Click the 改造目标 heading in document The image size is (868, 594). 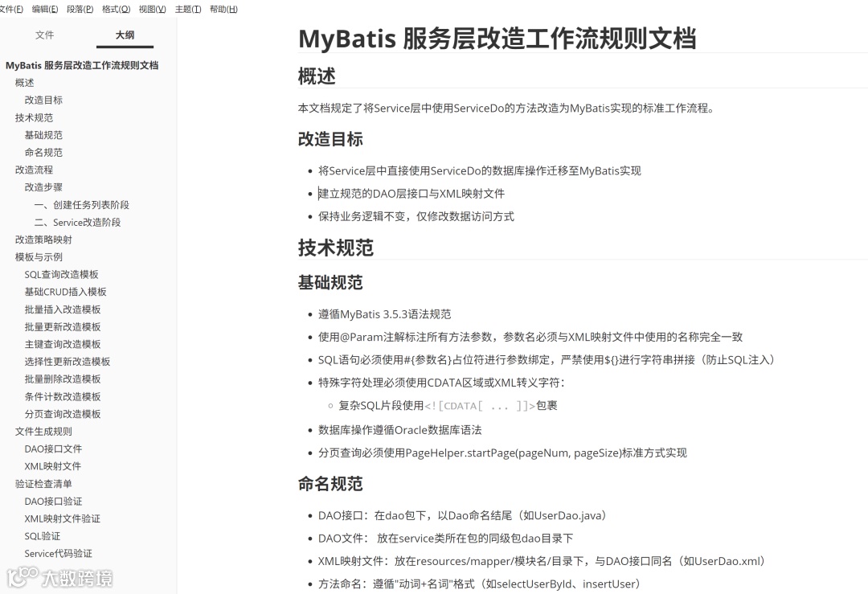coord(330,139)
